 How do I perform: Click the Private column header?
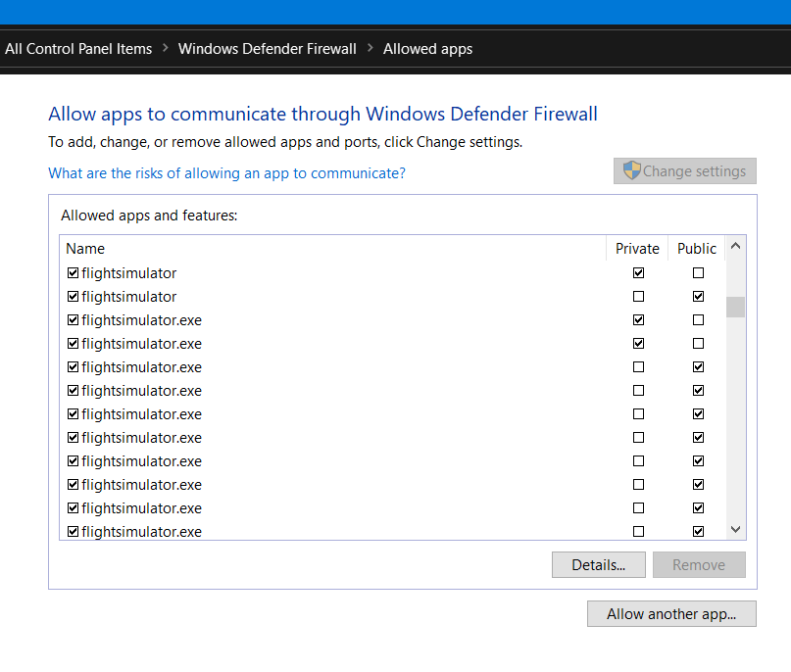click(x=637, y=249)
